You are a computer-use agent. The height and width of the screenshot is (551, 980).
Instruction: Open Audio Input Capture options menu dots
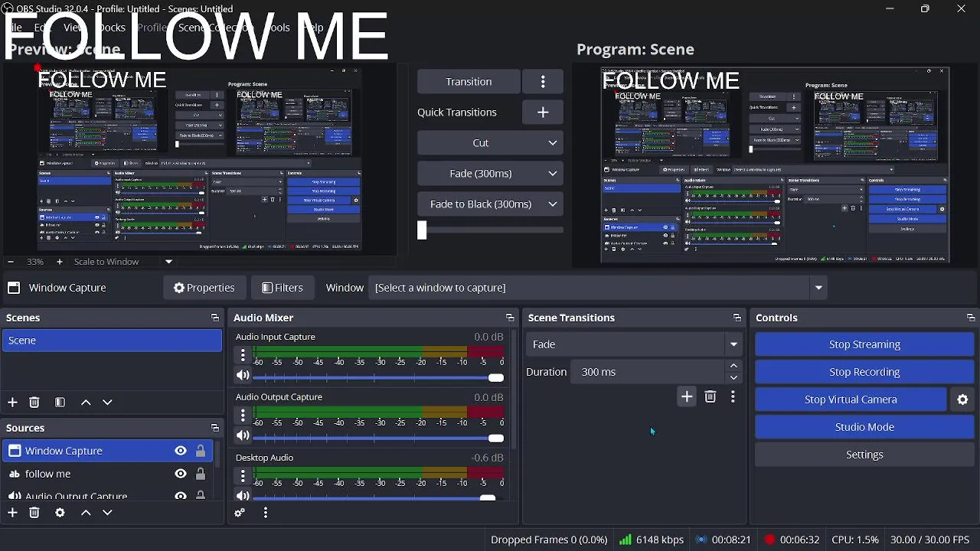coord(243,355)
